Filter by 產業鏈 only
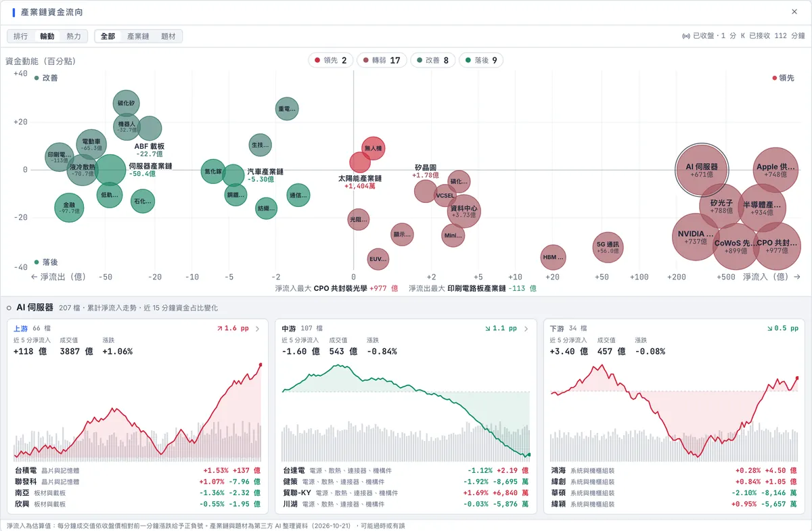The width and height of the screenshot is (812, 531). click(138, 37)
